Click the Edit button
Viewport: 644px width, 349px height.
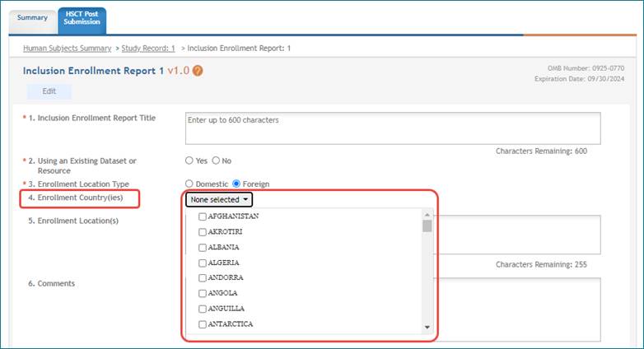tap(49, 91)
